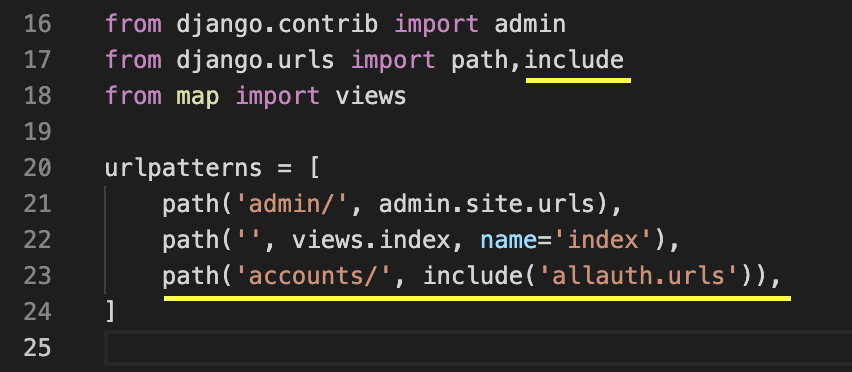Click the 'map' module name on line 18
The image size is (852, 372).
click(198, 98)
